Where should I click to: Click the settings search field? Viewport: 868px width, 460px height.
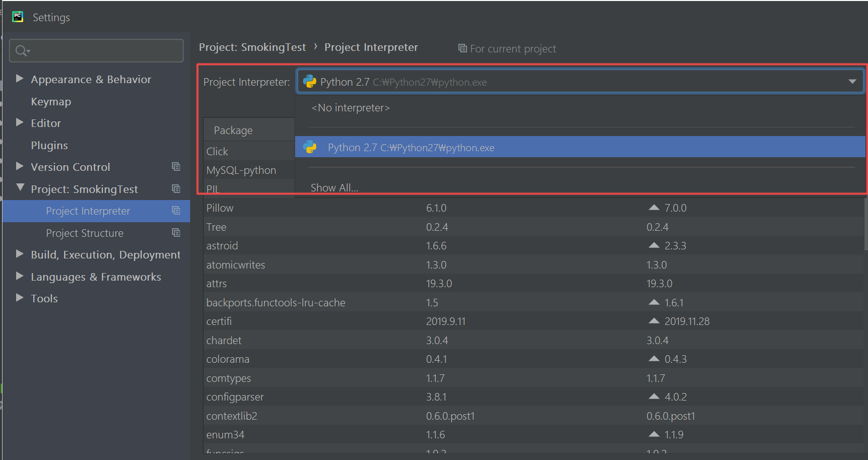click(96, 50)
